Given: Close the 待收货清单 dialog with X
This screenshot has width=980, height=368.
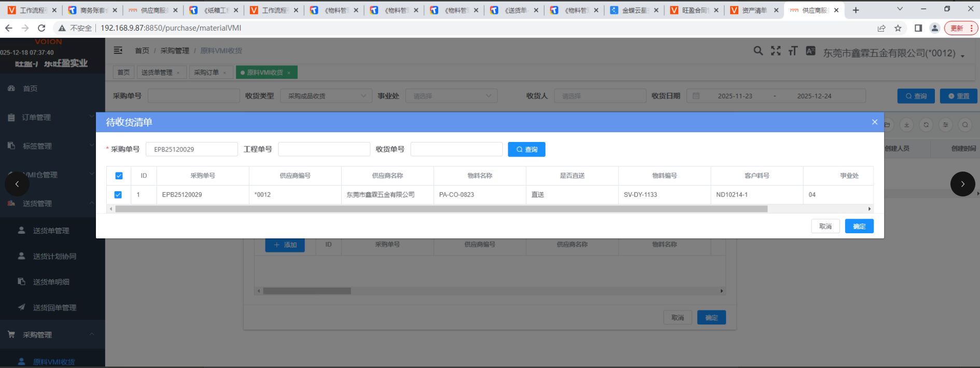Looking at the screenshot, I should coord(875,122).
